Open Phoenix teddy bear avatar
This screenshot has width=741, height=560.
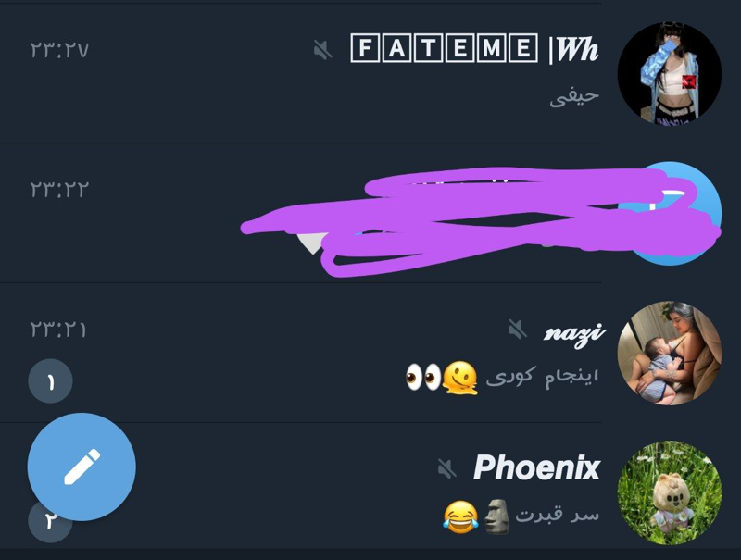(x=670, y=493)
